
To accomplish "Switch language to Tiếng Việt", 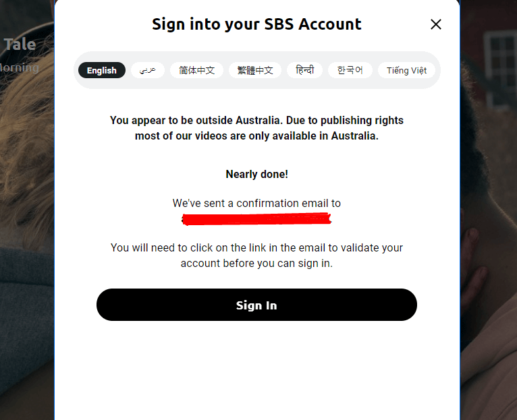I will pos(406,70).
